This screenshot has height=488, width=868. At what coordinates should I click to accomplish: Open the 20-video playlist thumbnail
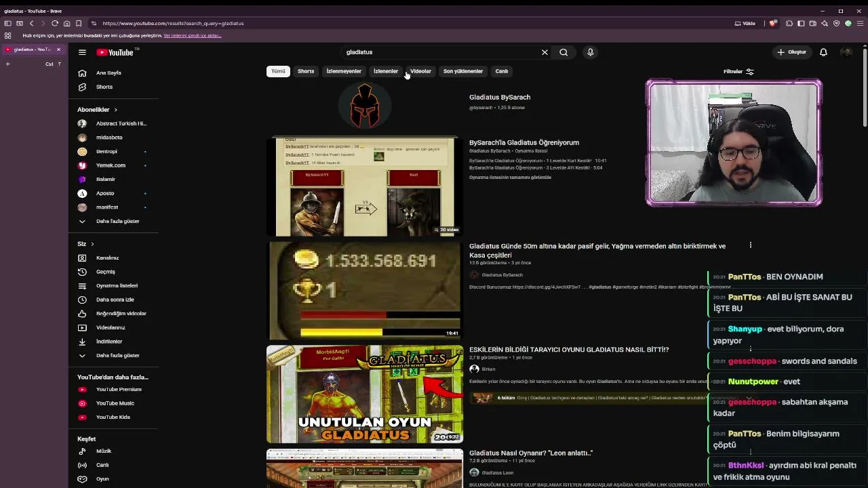click(x=365, y=186)
